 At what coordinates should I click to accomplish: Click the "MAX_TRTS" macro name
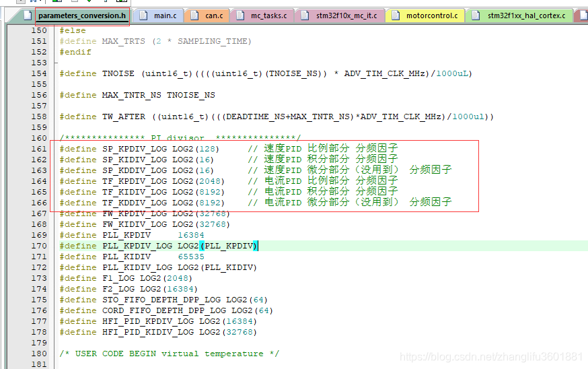pyautogui.click(x=123, y=41)
